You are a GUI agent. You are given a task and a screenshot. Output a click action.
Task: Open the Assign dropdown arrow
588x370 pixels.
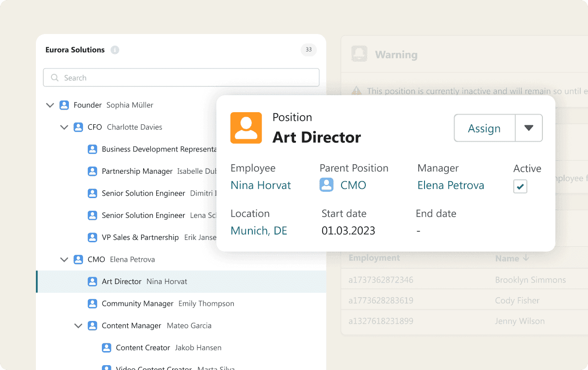point(529,128)
